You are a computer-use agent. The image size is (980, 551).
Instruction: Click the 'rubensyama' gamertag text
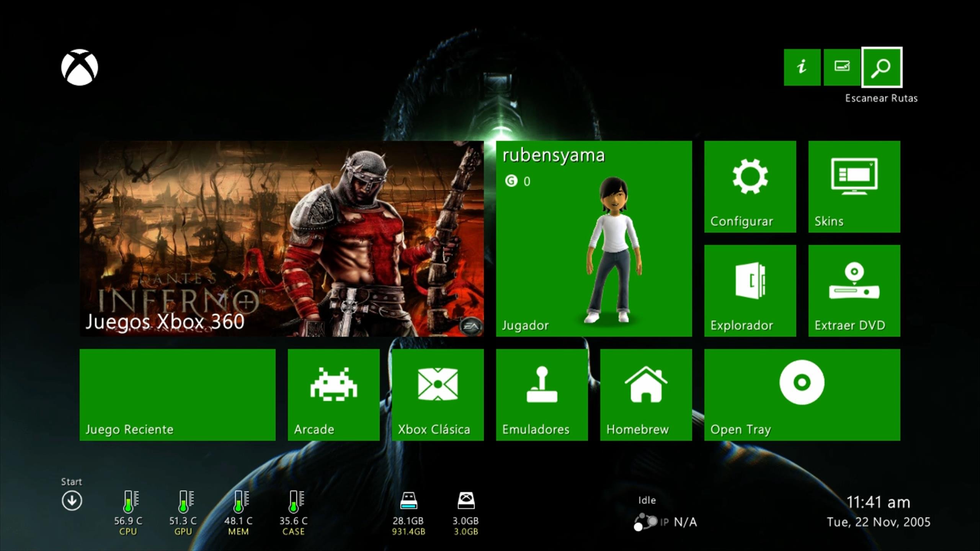(x=554, y=156)
